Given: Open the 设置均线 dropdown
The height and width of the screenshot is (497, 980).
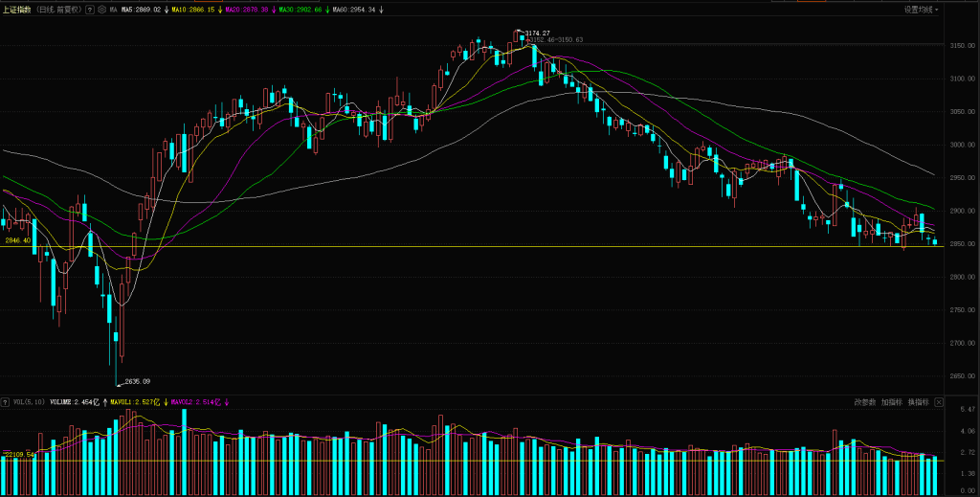Looking at the screenshot, I should pos(921,10).
